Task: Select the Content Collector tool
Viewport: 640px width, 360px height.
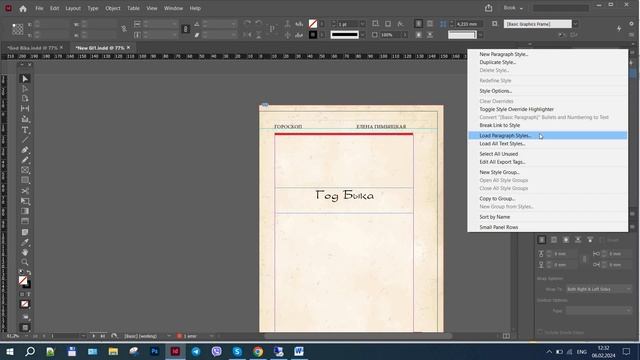Action: [x=25, y=119]
